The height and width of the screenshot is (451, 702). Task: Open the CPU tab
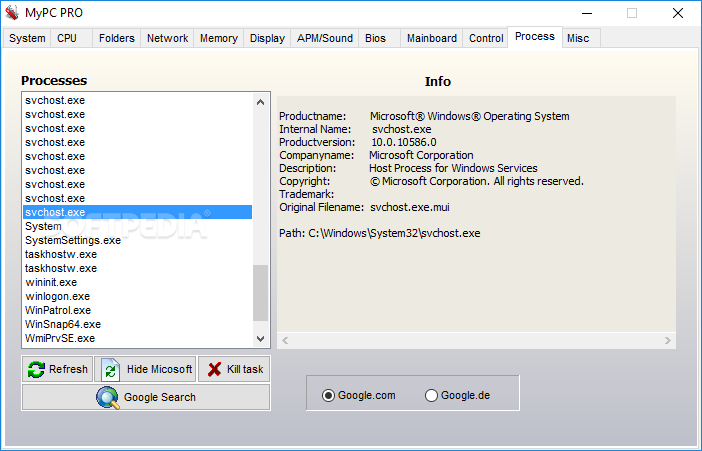72,39
